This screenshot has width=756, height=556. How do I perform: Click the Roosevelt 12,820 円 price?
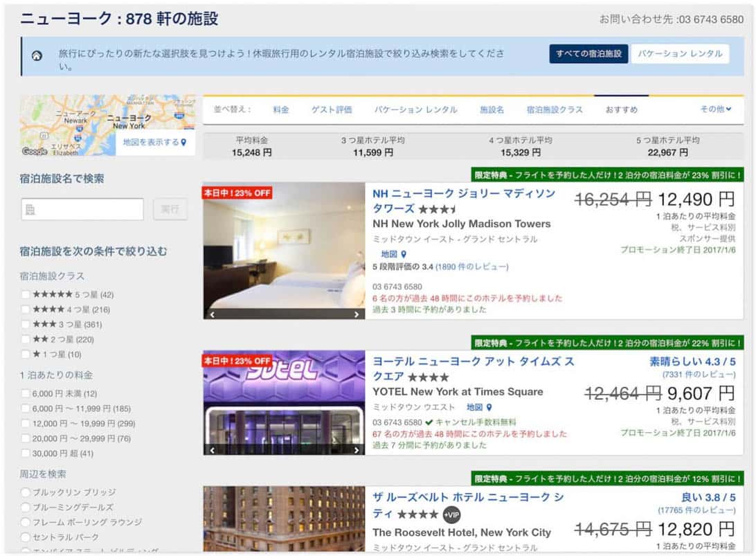[696, 529]
